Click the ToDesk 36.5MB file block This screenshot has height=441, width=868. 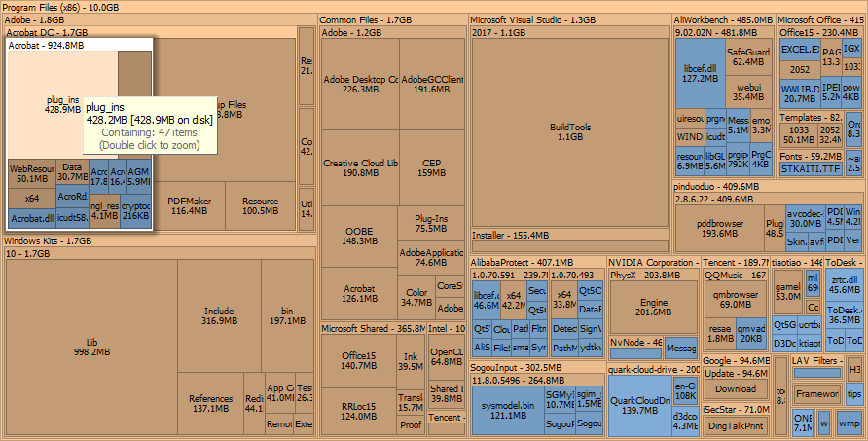(x=844, y=315)
